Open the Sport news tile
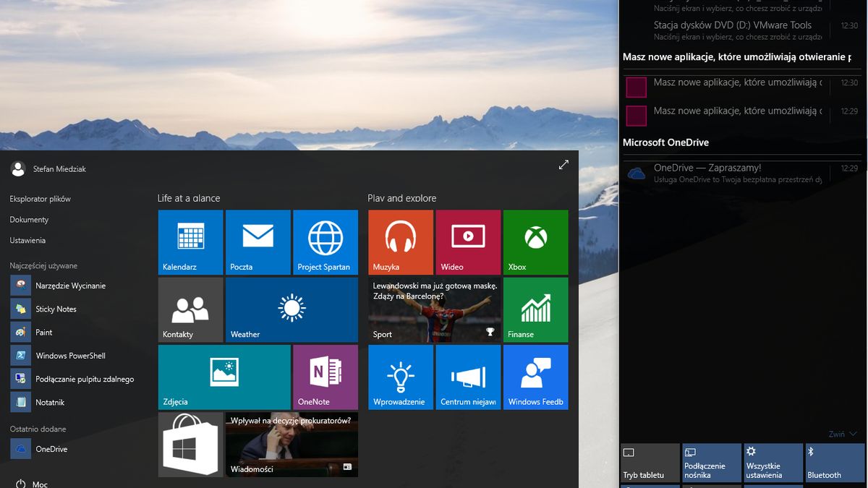This screenshot has width=868, height=488. click(x=434, y=309)
